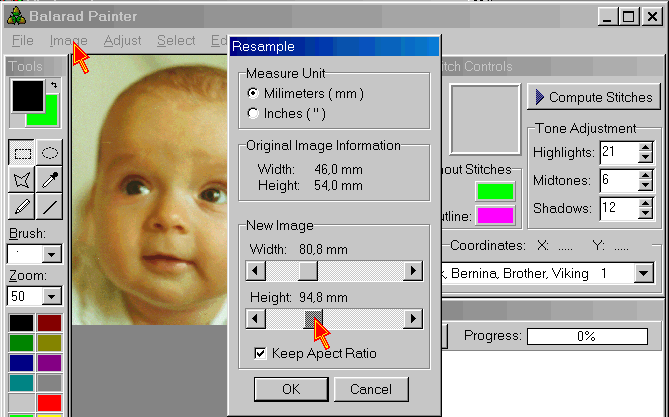
Task: Increase new image Width with right arrow
Action: (x=413, y=271)
